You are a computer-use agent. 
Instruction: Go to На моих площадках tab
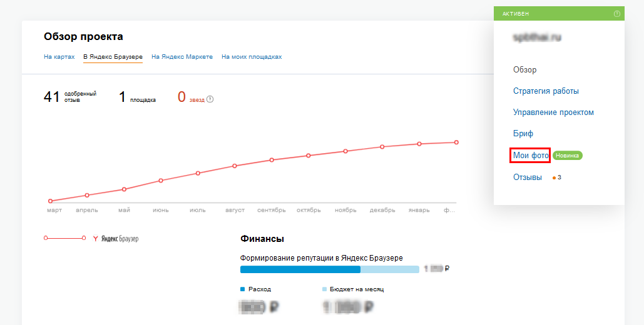point(252,57)
